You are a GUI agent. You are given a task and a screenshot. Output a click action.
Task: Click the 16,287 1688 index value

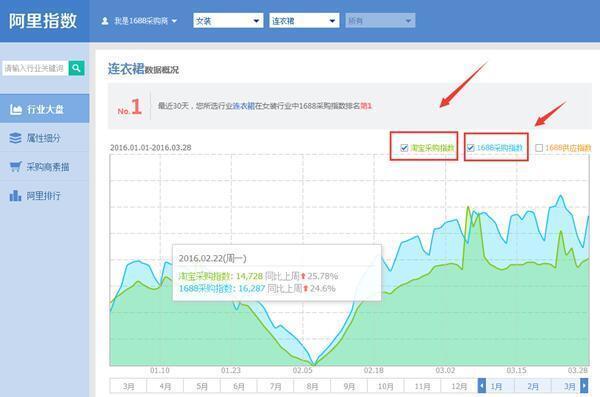251,288
